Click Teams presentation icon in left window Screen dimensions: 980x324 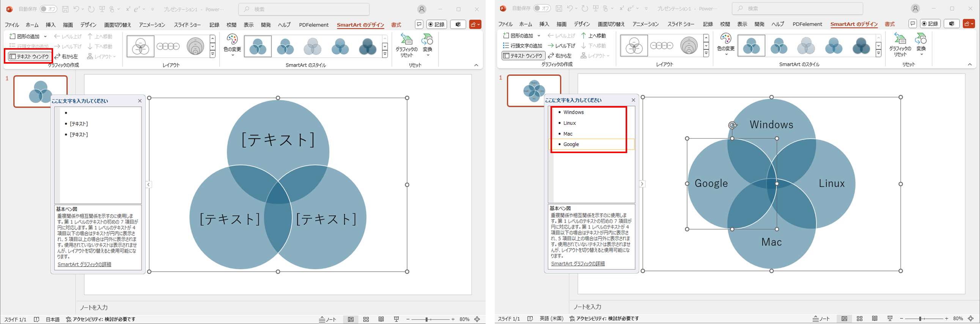click(458, 25)
